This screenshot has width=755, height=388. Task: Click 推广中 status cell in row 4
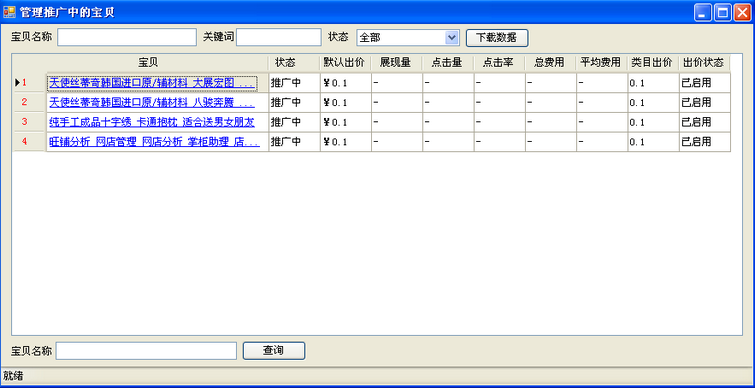pyautogui.click(x=294, y=142)
